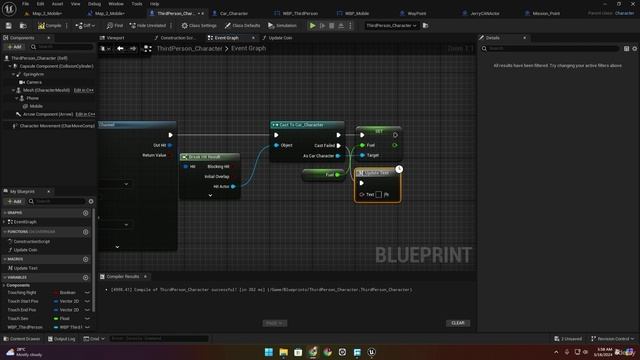Open the play options three-dot menu

point(350,25)
